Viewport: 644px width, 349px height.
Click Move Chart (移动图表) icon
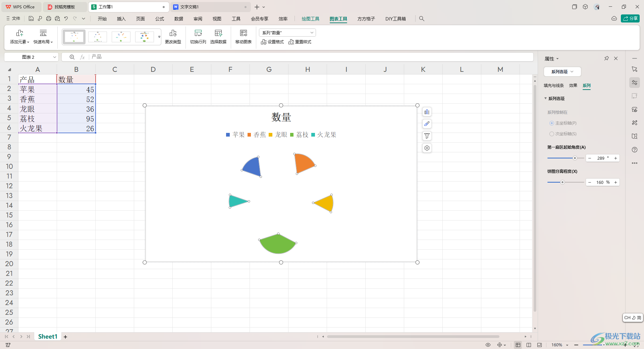pos(244,37)
